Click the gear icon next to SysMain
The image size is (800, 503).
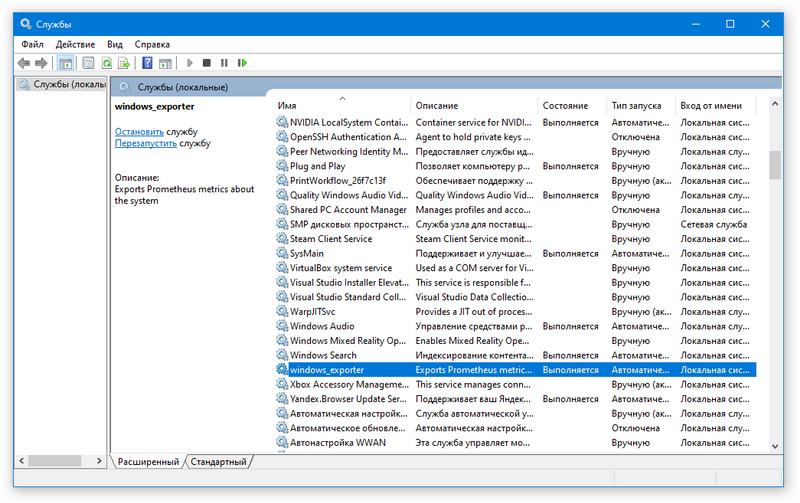point(282,253)
